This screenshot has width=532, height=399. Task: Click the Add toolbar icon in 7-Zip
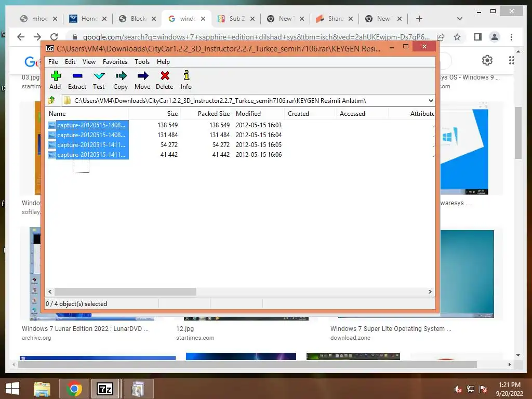pos(55,80)
